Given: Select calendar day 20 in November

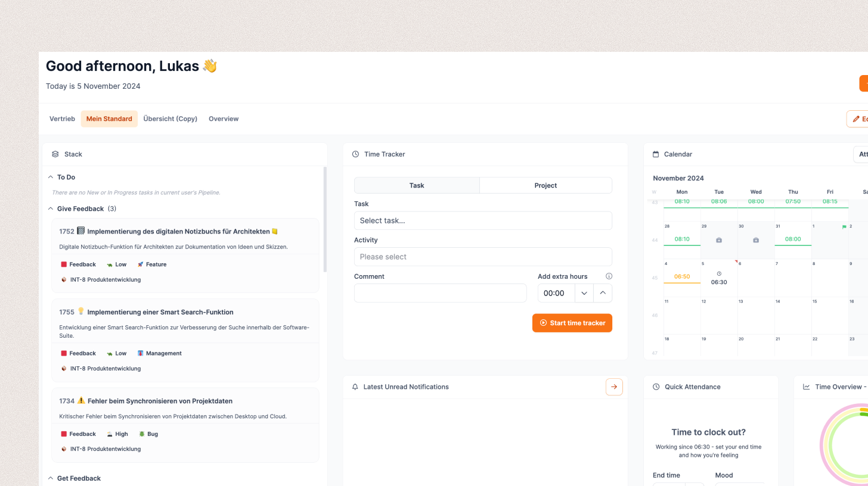Looking at the screenshot, I should click(756, 345).
